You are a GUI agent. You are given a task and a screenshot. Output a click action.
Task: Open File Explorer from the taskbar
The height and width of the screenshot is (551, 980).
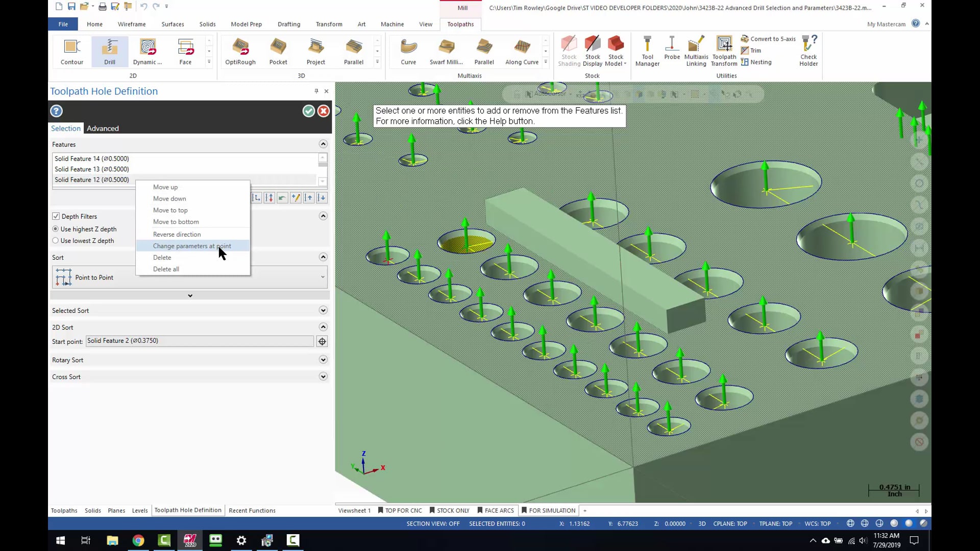pyautogui.click(x=112, y=540)
